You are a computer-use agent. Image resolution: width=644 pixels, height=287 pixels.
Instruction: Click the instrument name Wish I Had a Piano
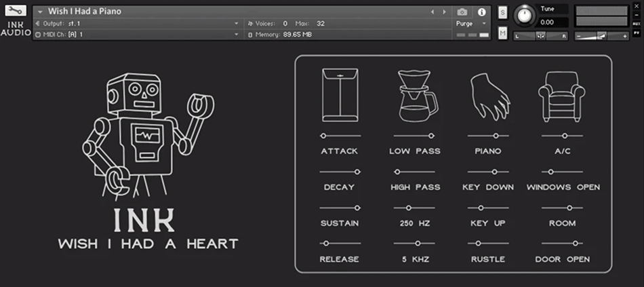85,12
